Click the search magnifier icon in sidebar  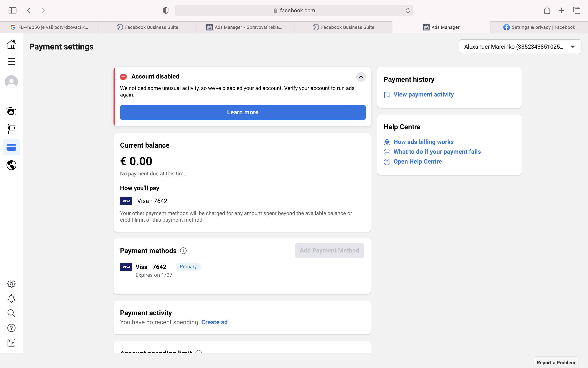(11, 313)
